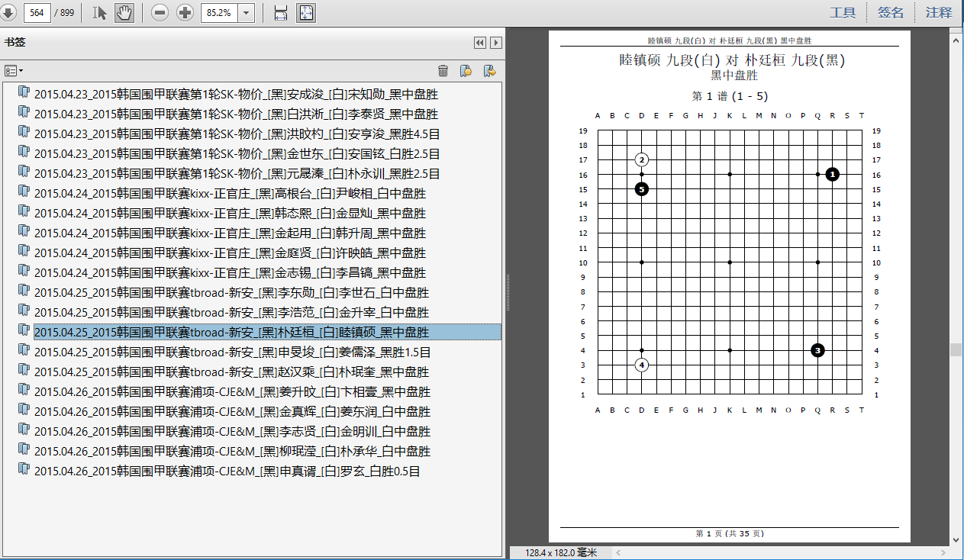
Task: Click the page footer 第 1 页 (共 35 页)
Action: [x=729, y=534]
